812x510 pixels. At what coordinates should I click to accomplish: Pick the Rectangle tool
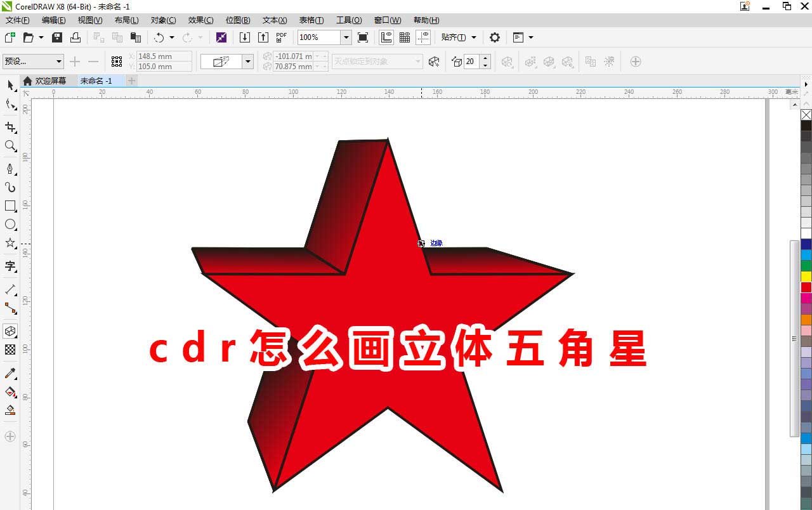click(10, 206)
